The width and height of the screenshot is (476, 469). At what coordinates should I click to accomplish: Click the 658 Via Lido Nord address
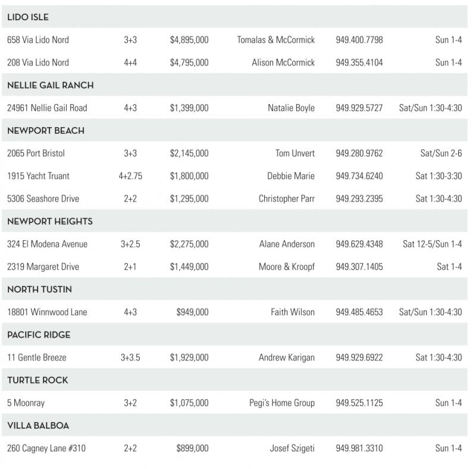pos(38,40)
